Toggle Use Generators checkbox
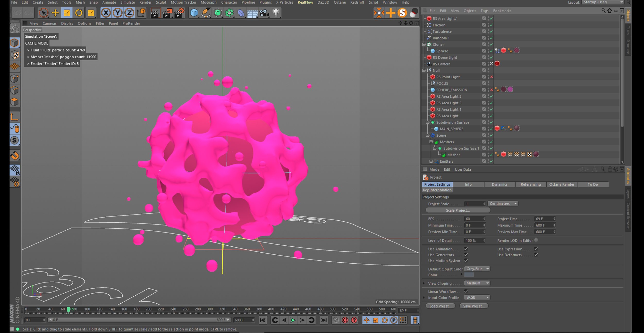 click(x=466, y=255)
